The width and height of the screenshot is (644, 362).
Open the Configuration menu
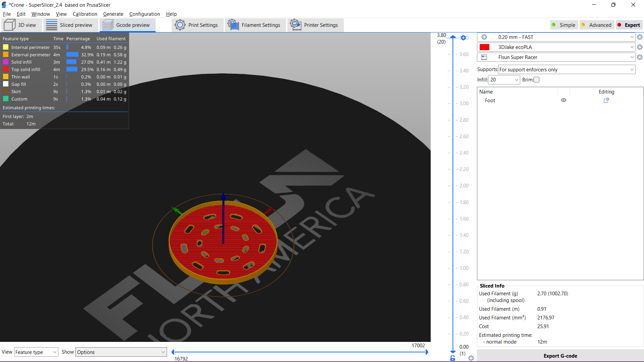pyautogui.click(x=145, y=14)
